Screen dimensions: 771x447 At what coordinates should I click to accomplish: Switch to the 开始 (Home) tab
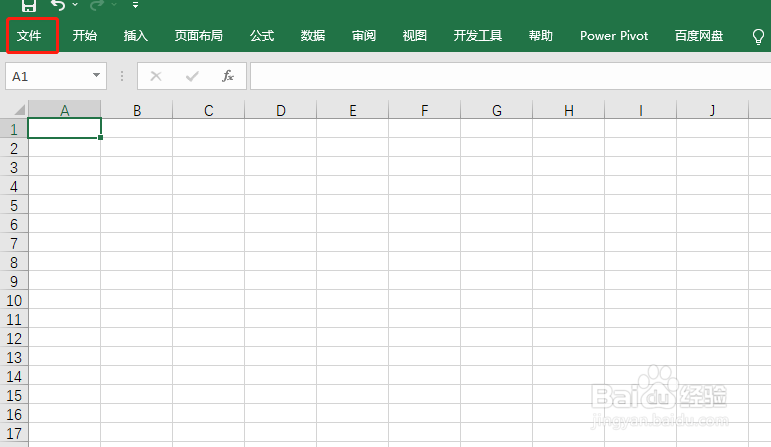coord(85,35)
